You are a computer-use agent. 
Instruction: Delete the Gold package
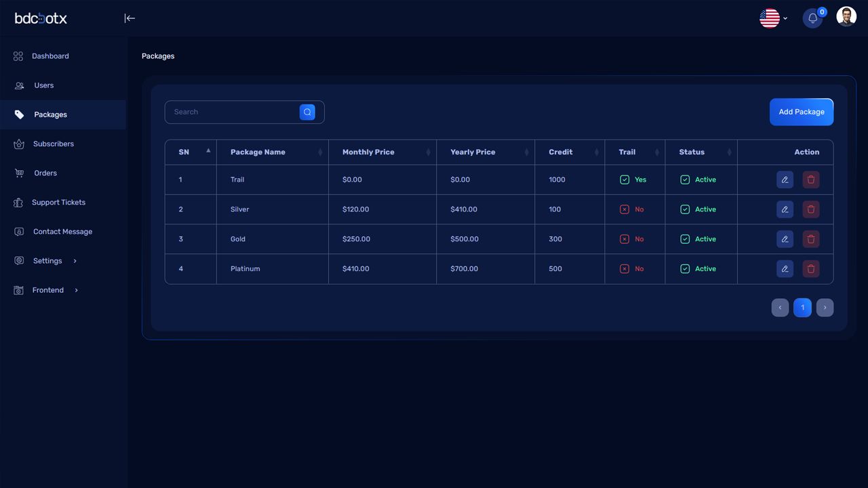coord(811,239)
